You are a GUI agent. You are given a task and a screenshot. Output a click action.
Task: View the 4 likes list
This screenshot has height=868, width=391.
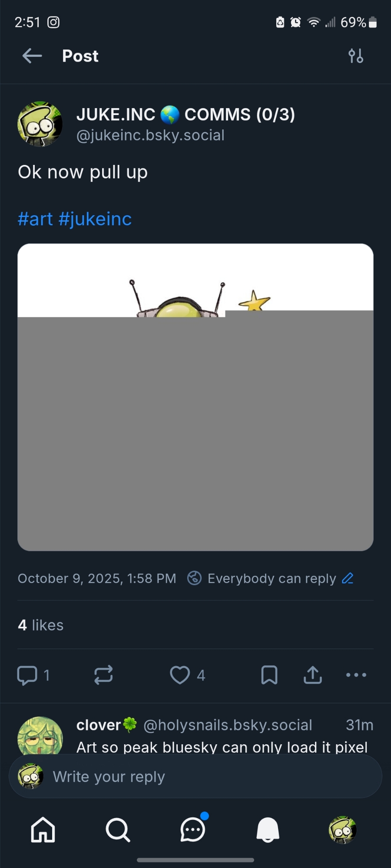tap(41, 625)
